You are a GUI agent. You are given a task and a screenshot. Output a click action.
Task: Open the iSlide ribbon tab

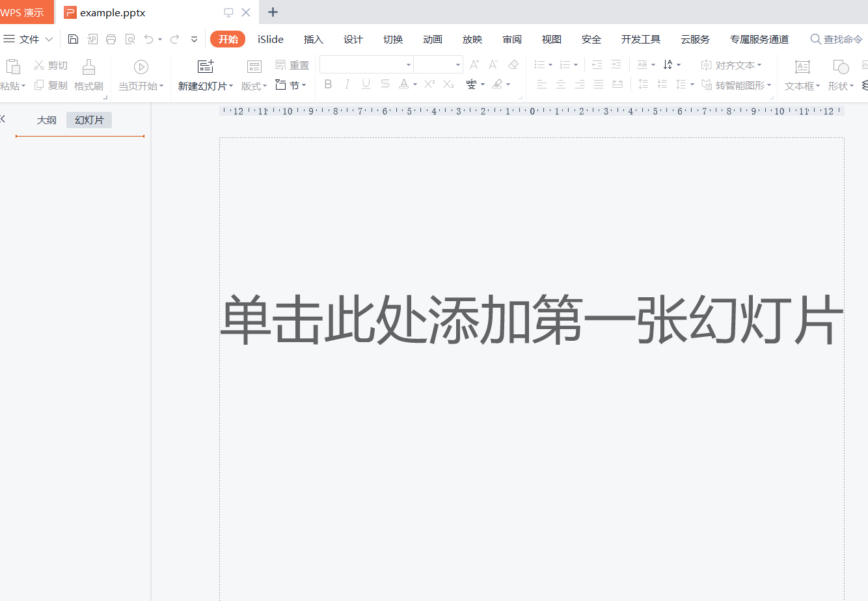pyautogui.click(x=271, y=39)
